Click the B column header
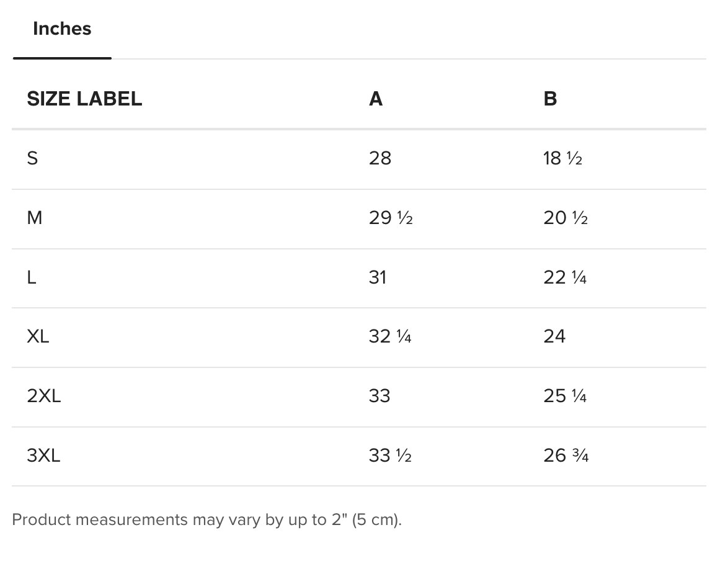The width and height of the screenshot is (728, 561). click(549, 99)
